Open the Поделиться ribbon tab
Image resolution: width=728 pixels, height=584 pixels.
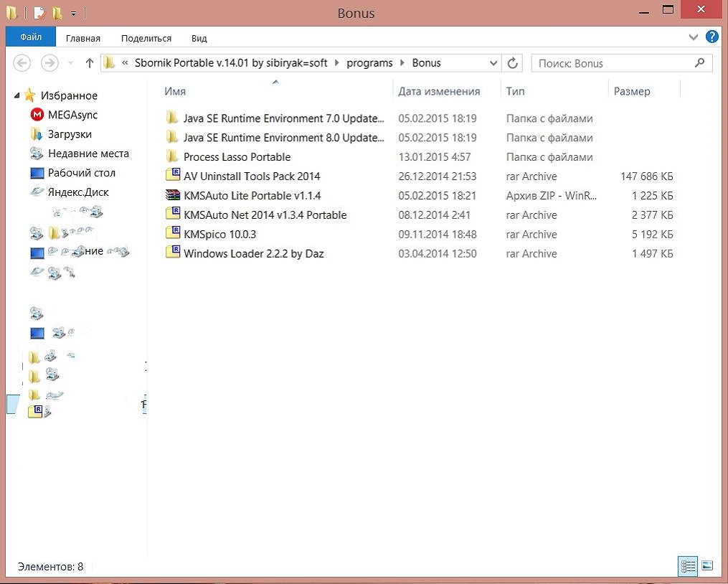tap(146, 38)
